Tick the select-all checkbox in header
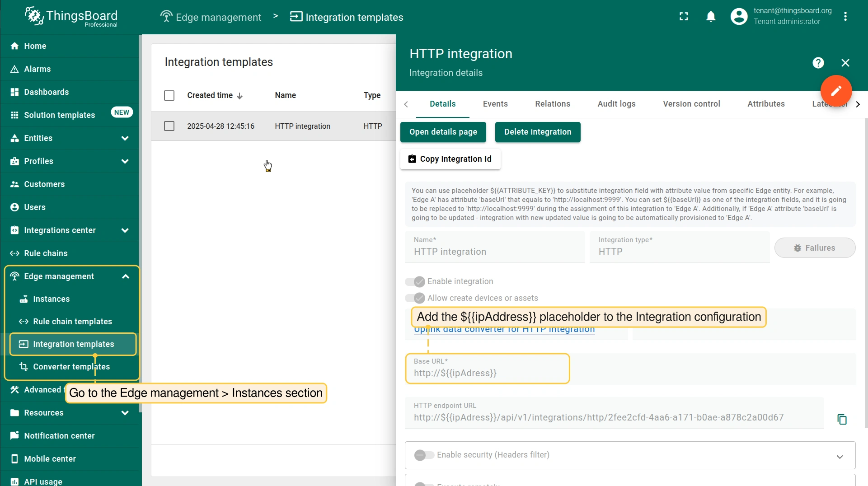This screenshot has width=868, height=486. [169, 95]
